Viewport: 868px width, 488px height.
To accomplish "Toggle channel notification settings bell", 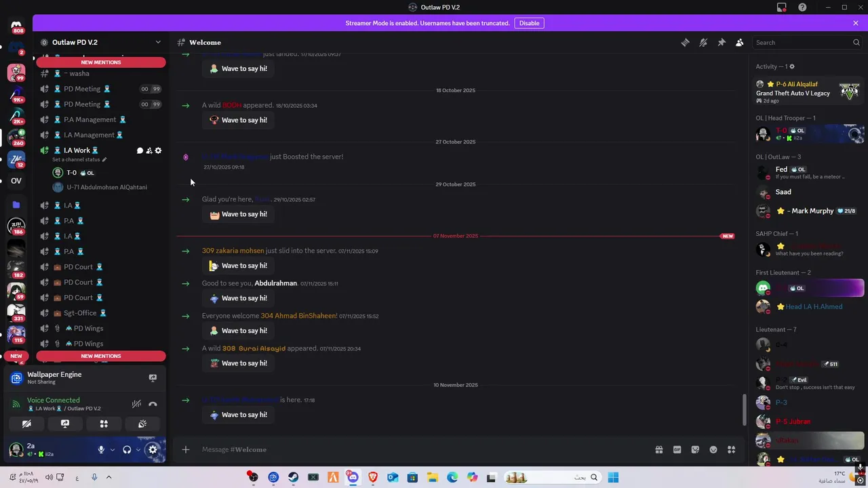I will point(703,42).
